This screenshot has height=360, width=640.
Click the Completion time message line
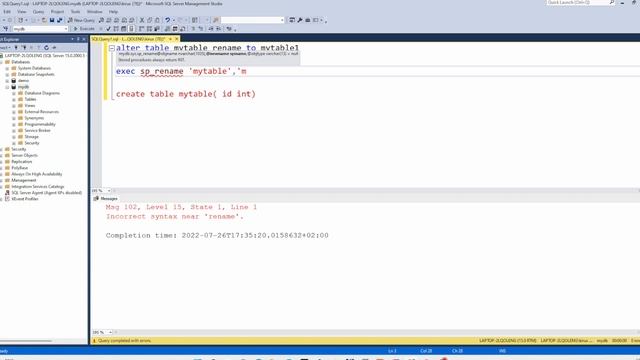(x=217, y=236)
